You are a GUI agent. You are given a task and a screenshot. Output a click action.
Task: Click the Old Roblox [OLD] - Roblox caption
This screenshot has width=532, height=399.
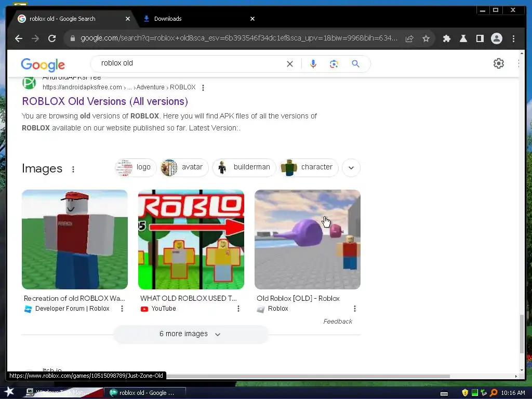pos(298,298)
